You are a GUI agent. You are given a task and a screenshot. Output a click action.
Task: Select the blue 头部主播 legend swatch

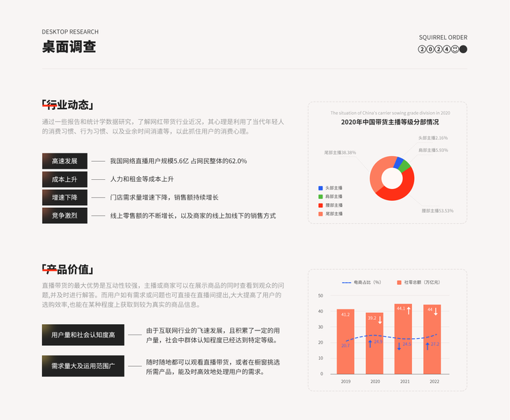320,188
